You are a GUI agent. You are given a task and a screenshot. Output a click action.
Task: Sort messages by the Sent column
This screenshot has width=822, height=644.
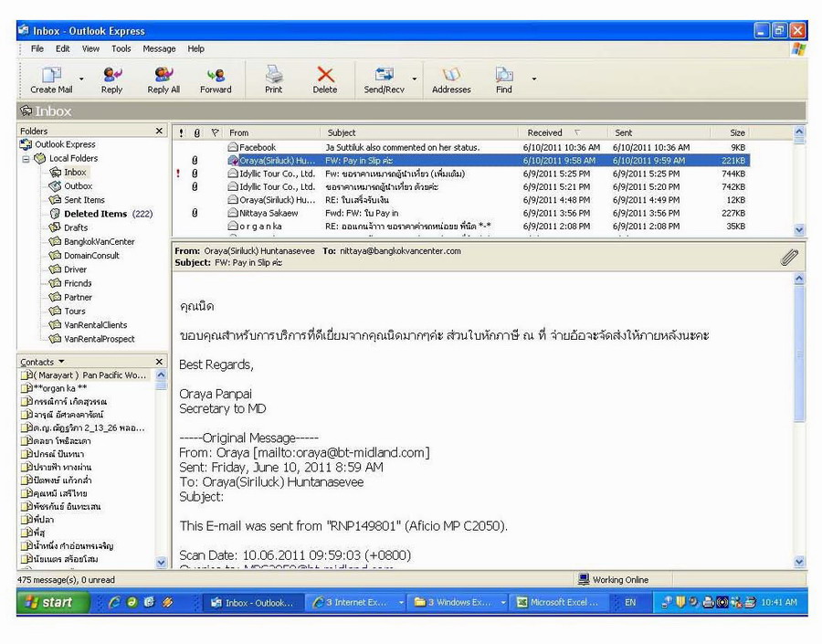pyautogui.click(x=659, y=132)
